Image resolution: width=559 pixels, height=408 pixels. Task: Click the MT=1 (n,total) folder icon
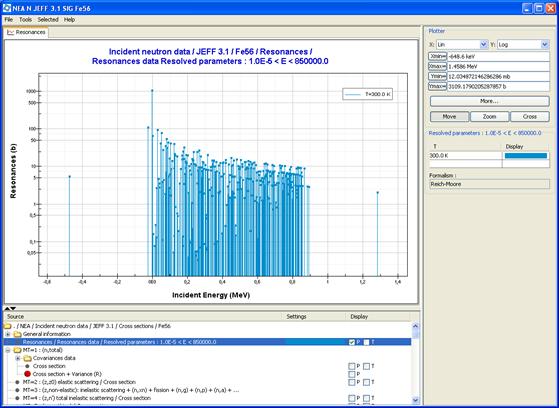tap(17, 350)
